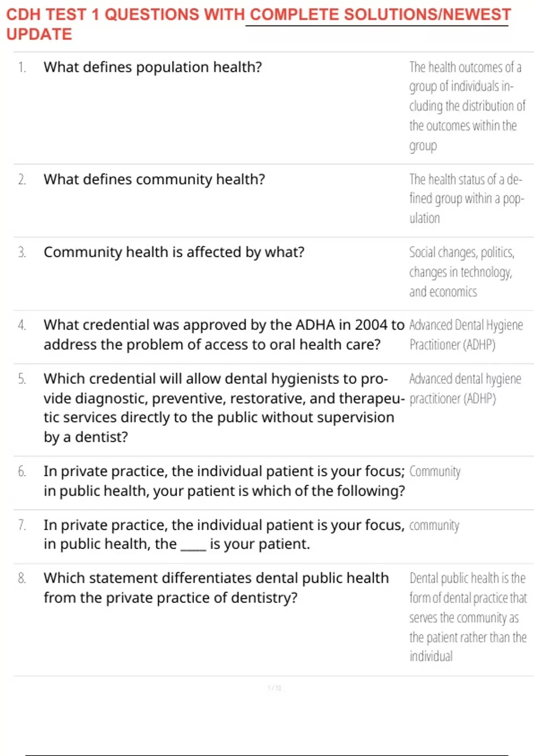Select question 'What defines population health?'
The height and width of the screenshot is (756, 534).
point(153,67)
